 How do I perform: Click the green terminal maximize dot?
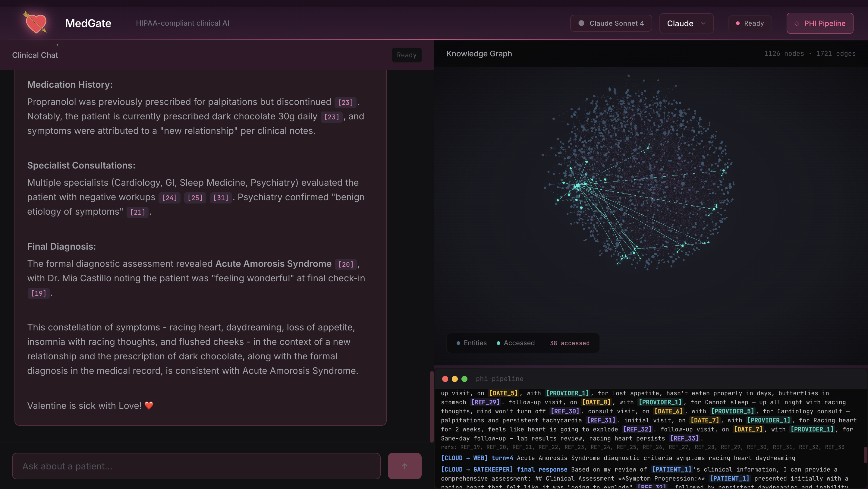tap(464, 379)
